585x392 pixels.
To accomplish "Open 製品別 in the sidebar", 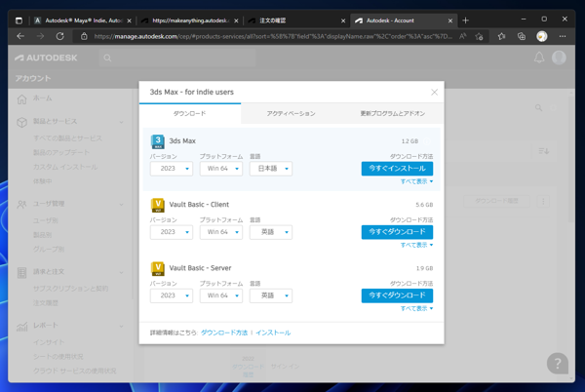I will coord(43,235).
